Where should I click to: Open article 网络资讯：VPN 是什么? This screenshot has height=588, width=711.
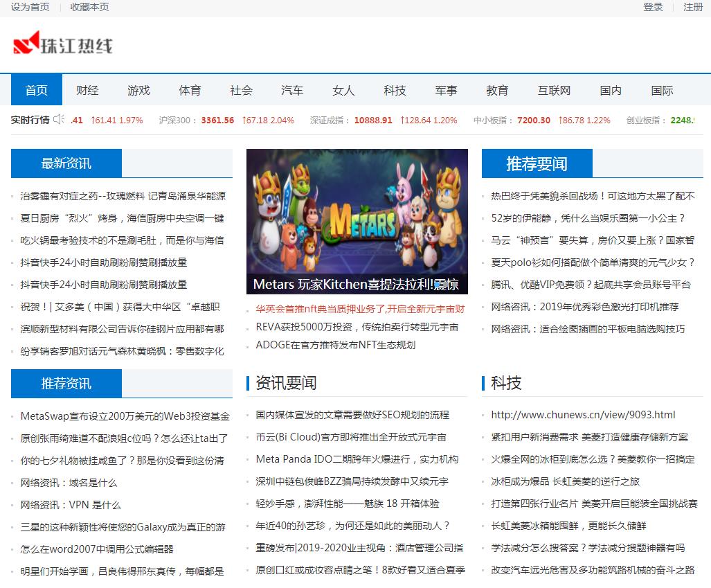point(71,505)
